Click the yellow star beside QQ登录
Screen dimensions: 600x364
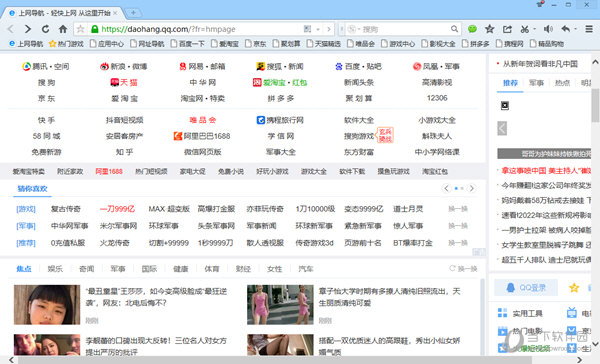point(574,287)
